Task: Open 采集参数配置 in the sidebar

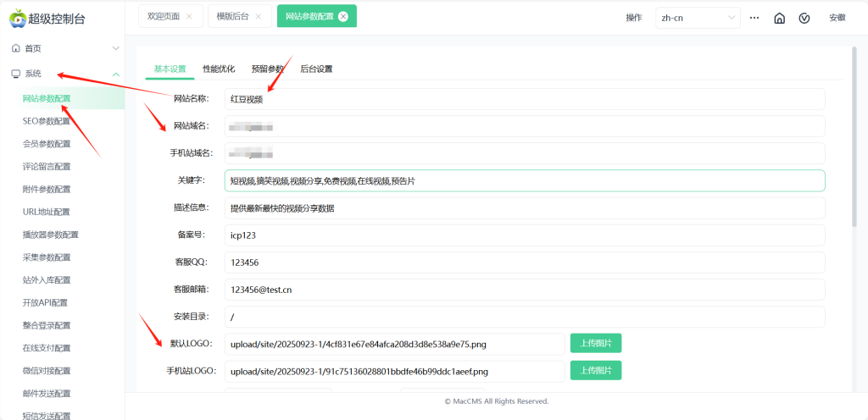Action: (x=47, y=257)
